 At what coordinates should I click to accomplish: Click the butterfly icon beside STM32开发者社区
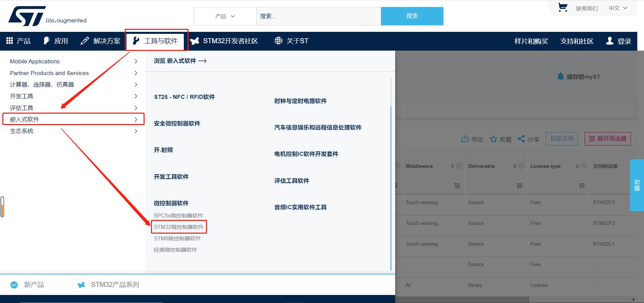pos(195,41)
